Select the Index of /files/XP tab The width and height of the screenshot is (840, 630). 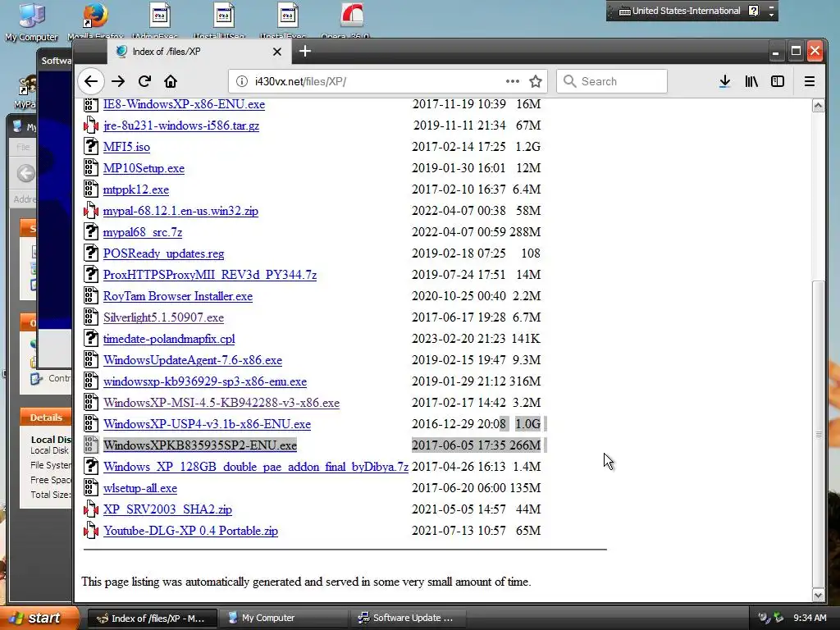pos(199,52)
